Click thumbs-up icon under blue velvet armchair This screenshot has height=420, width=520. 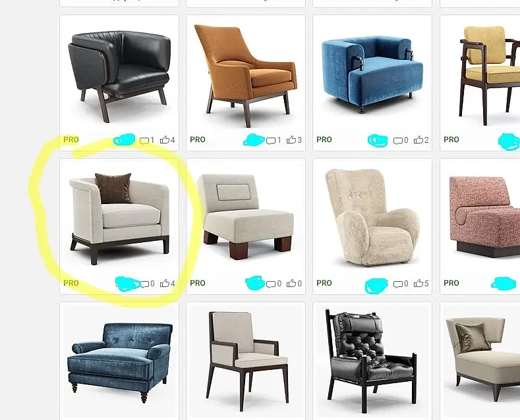coord(419,140)
